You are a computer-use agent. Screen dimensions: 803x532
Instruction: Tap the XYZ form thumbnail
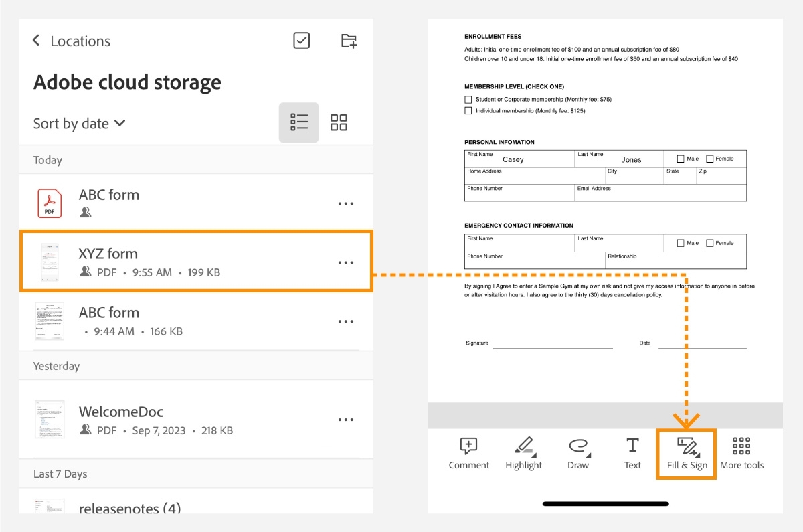pyautogui.click(x=49, y=262)
